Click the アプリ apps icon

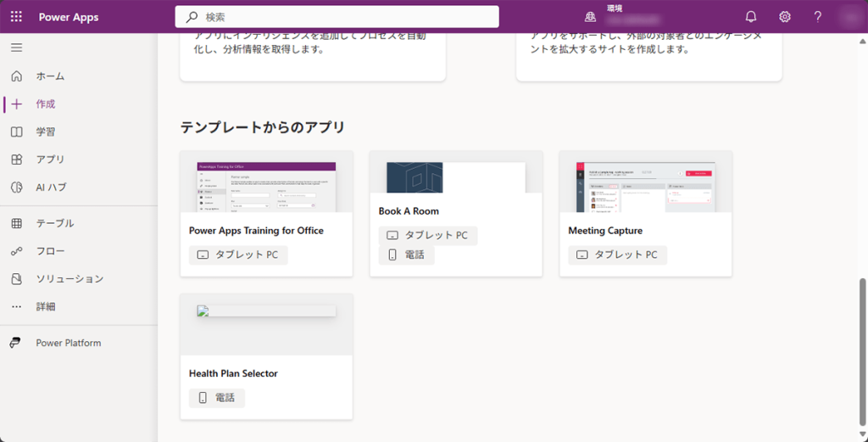point(17,159)
